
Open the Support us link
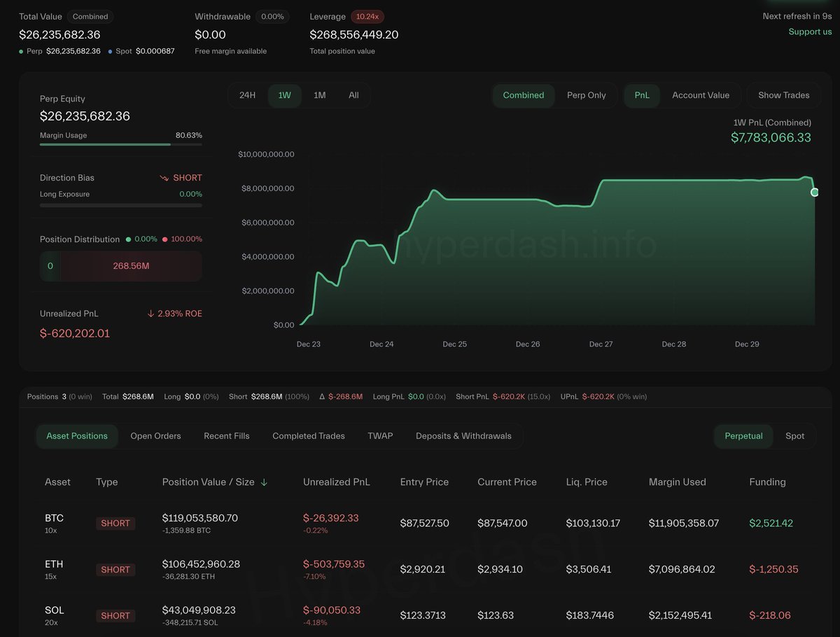(810, 31)
